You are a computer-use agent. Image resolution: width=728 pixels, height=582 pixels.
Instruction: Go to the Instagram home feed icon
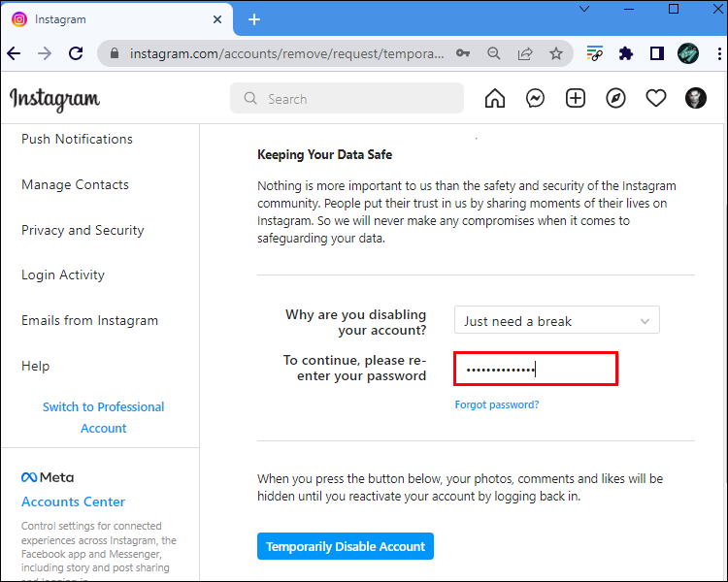495,98
